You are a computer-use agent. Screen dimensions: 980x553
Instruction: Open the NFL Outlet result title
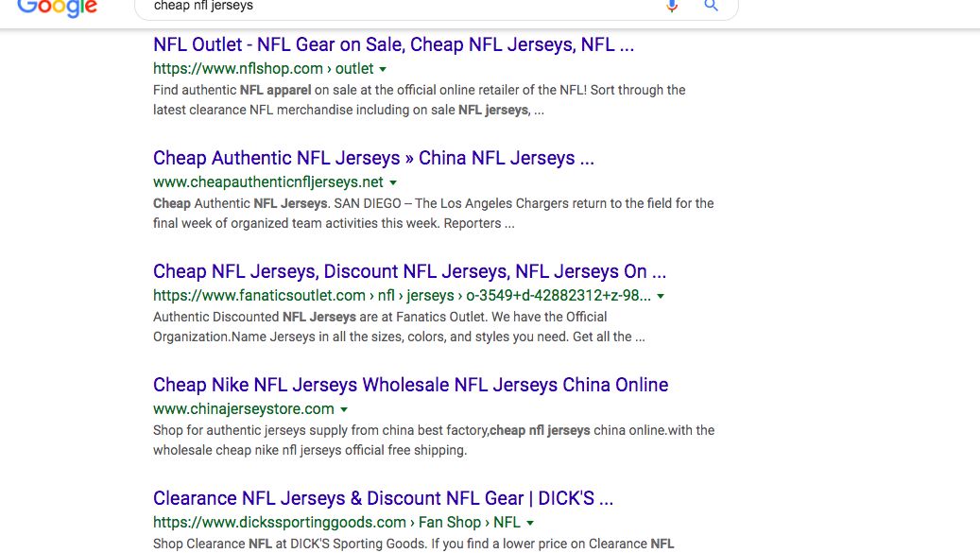point(393,44)
